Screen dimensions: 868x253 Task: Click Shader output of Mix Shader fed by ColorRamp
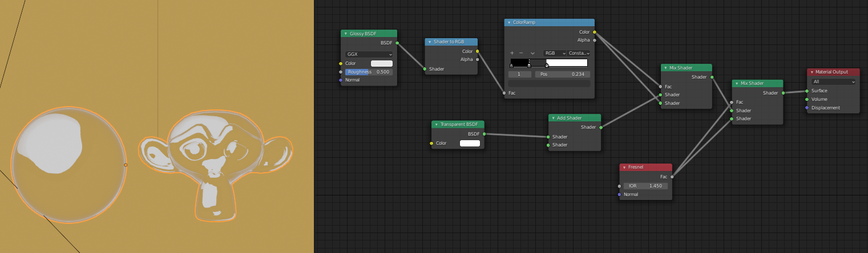click(712, 77)
